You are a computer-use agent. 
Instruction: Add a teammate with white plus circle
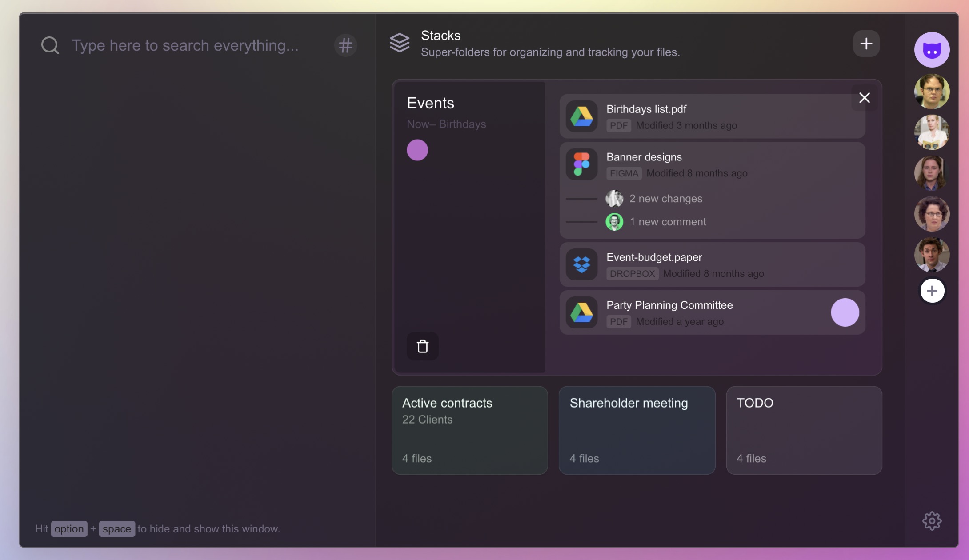[932, 291]
